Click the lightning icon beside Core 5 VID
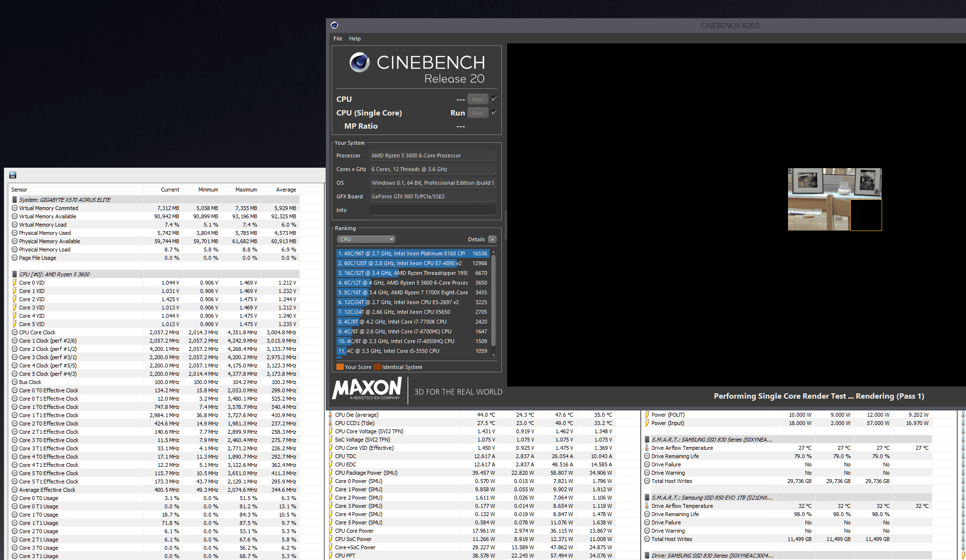 click(15, 324)
